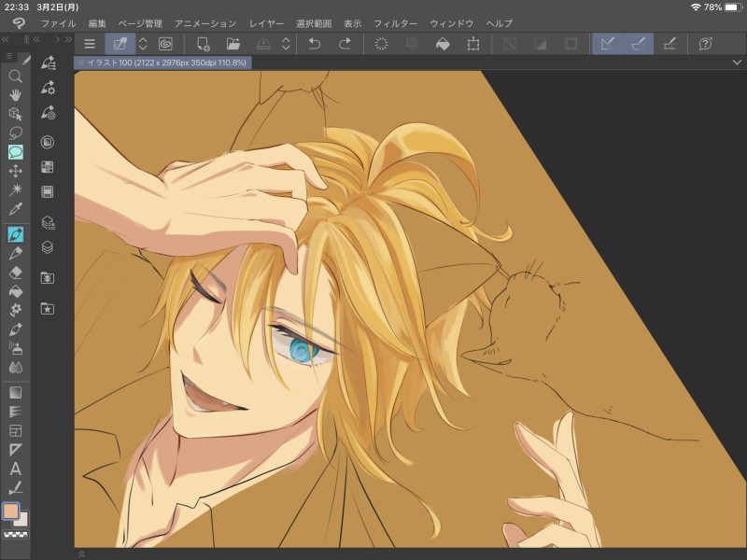This screenshot has height=560, width=747.
Task: Open the 編集 menu
Action: pyautogui.click(x=97, y=23)
